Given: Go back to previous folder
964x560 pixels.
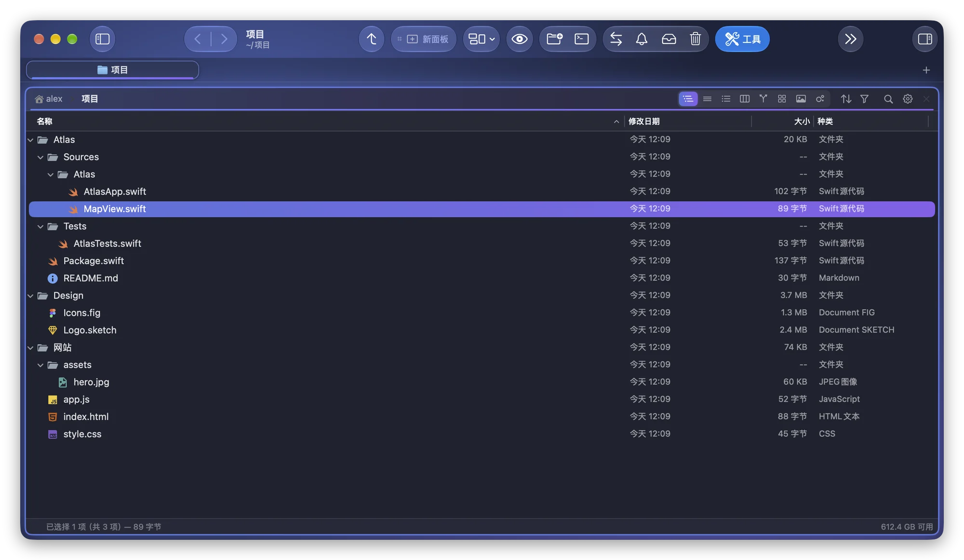Looking at the screenshot, I should click(198, 39).
